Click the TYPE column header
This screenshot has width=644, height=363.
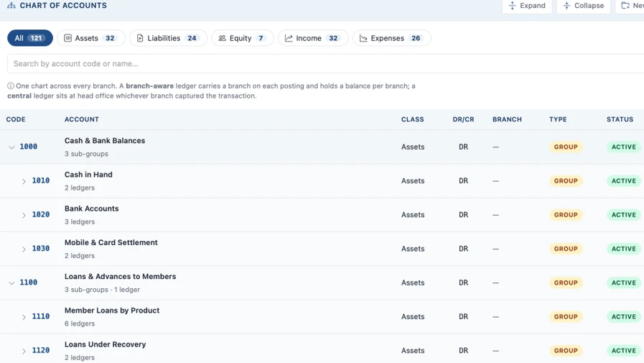coord(558,119)
